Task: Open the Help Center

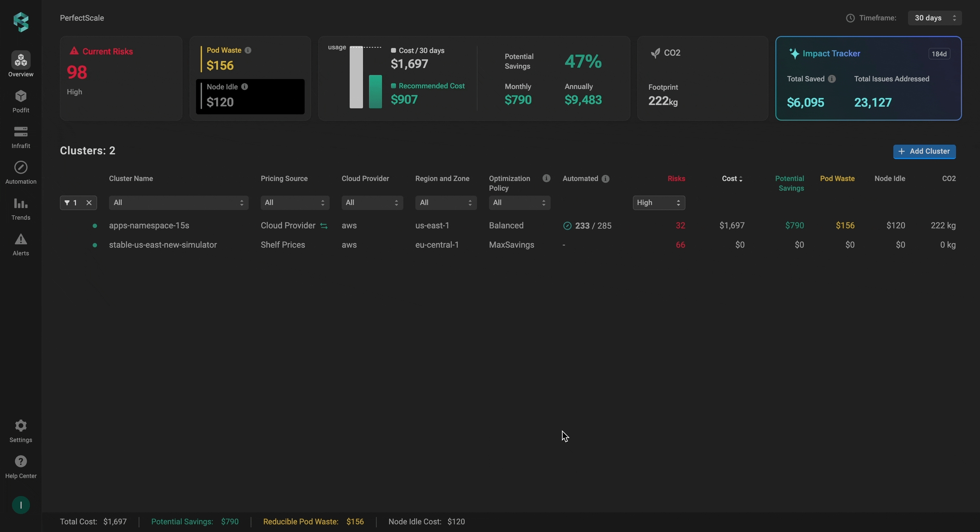Action: point(20,467)
